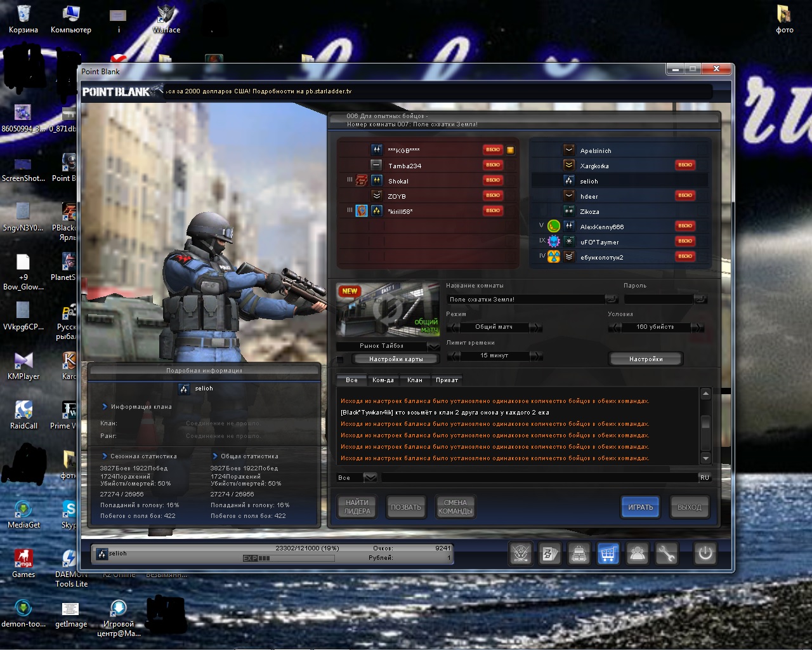812x650 pixels.
Task: Expand Сезонная статистика section arrow
Action: [105, 456]
